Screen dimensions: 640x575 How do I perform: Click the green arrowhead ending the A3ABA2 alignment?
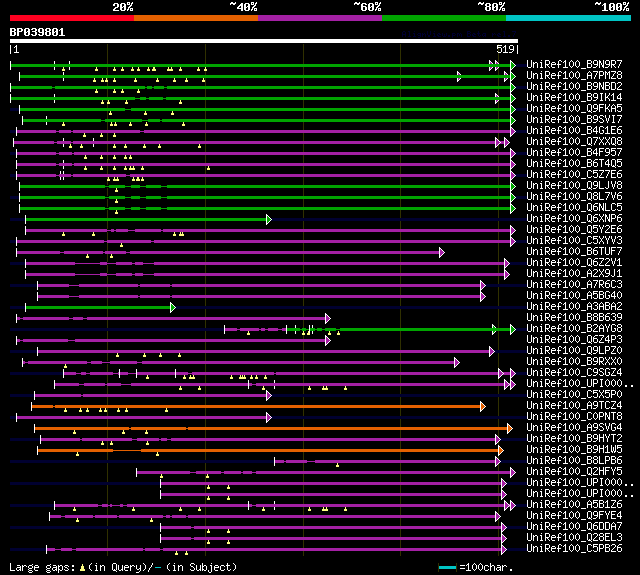(173, 308)
